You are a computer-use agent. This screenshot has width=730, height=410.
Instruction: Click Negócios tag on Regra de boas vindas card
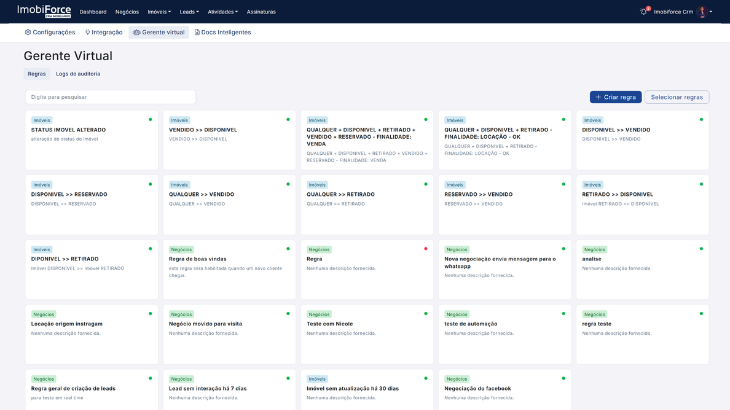(x=181, y=249)
